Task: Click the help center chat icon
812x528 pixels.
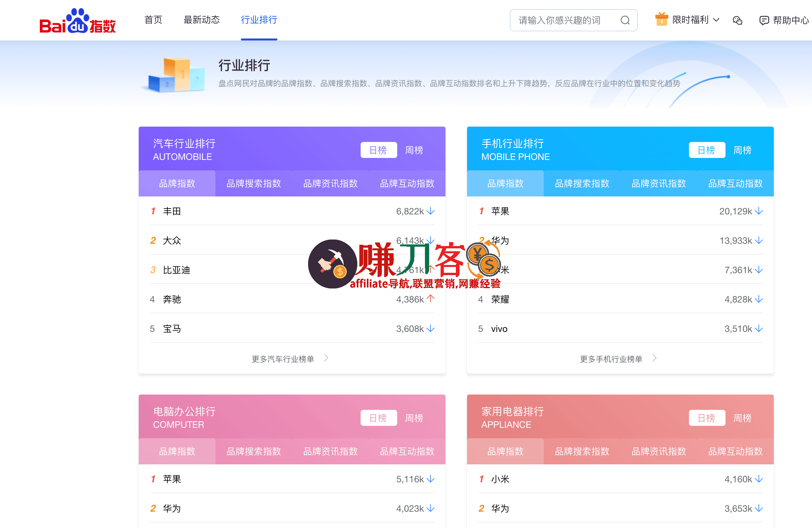Action: pyautogui.click(x=764, y=21)
